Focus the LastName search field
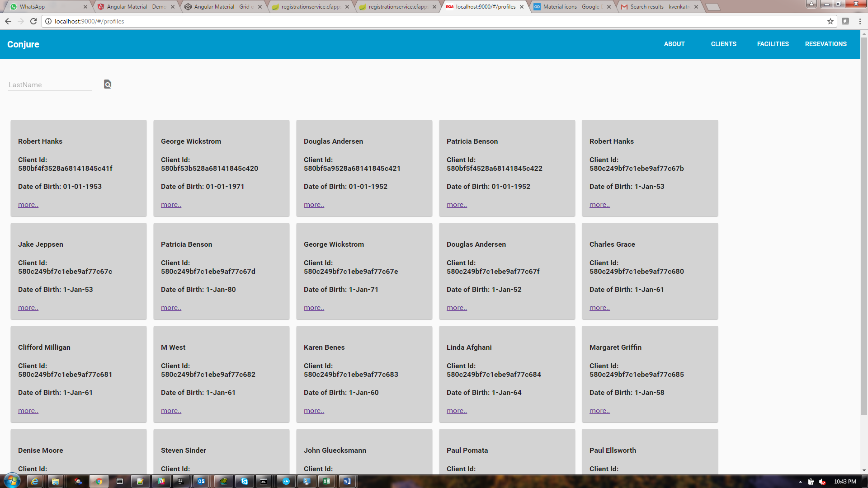Viewport: 868px width, 488px height. [x=50, y=85]
